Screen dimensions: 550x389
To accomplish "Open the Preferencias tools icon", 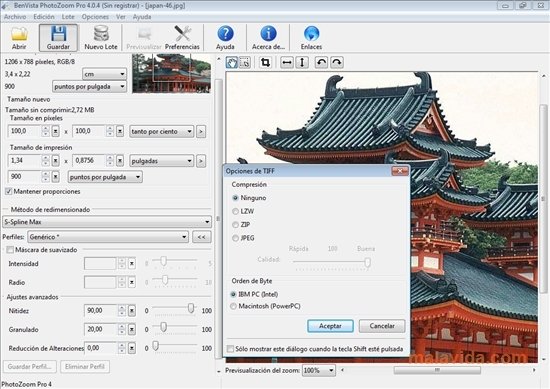I will pyautogui.click(x=182, y=38).
